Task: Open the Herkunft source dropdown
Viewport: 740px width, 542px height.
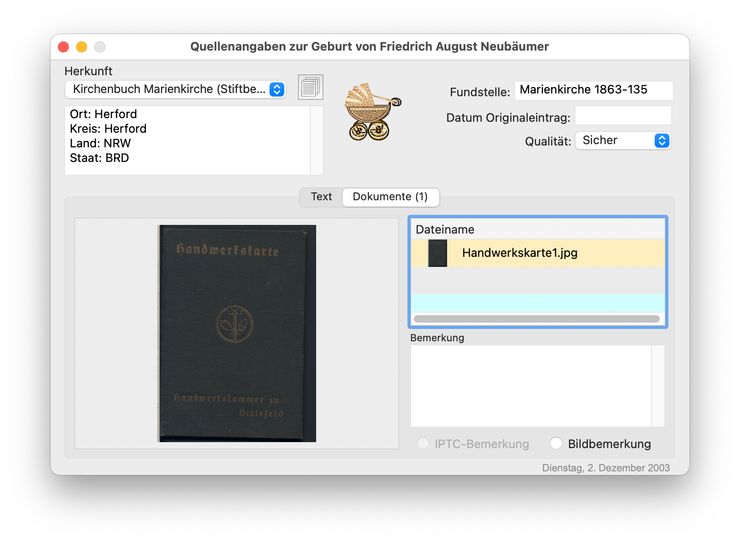Action: 175,89
